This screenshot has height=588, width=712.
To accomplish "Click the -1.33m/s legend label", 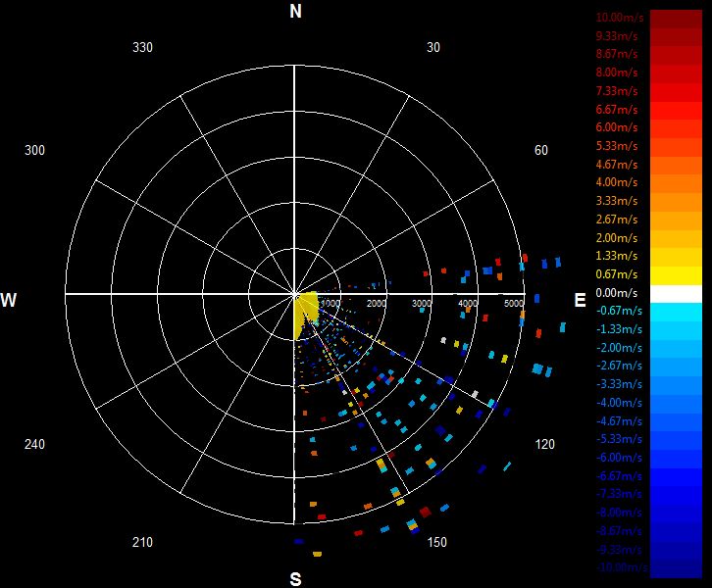I will click(620, 329).
